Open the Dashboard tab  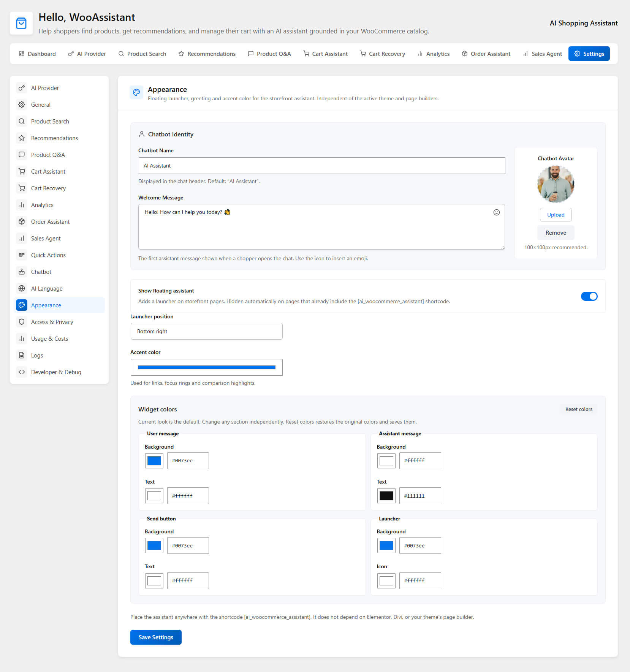[x=37, y=54]
